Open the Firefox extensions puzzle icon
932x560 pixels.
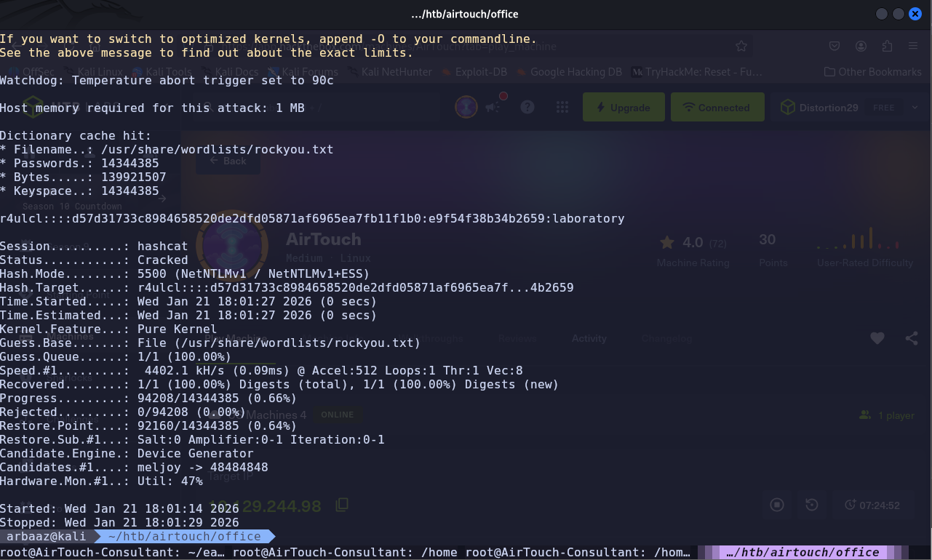887,47
